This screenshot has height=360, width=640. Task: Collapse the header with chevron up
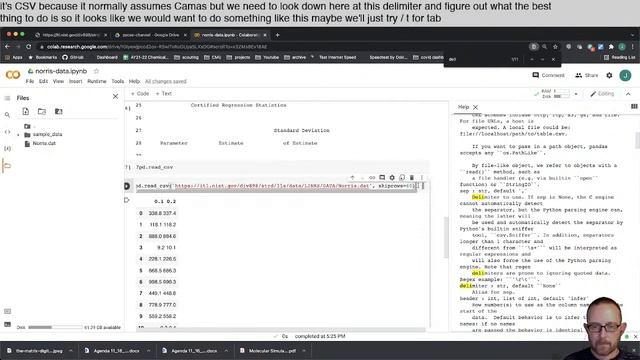(628, 94)
